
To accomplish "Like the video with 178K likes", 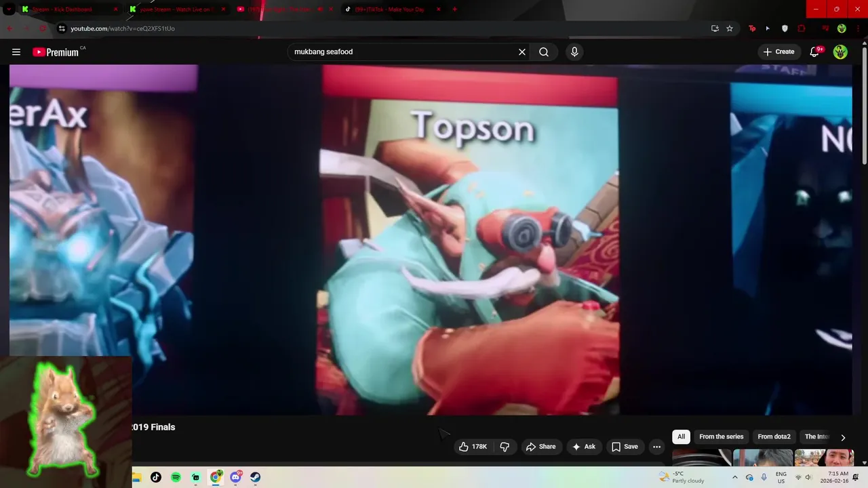I will [x=473, y=447].
